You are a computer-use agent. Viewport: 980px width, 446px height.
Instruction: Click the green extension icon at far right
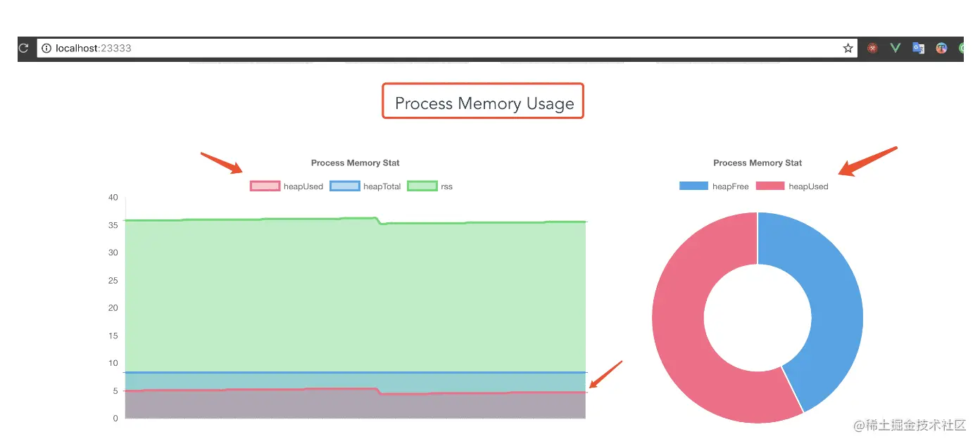(960, 49)
